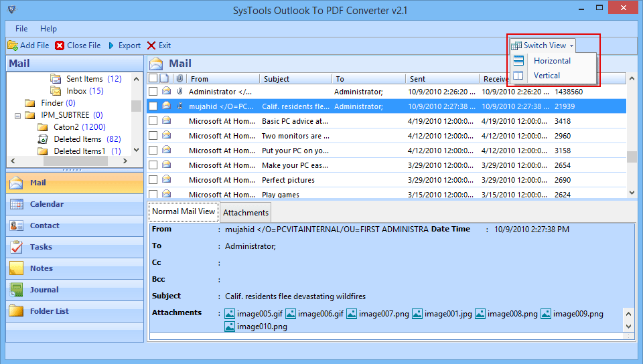Click the image001.jpg attachment icon

(417, 314)
